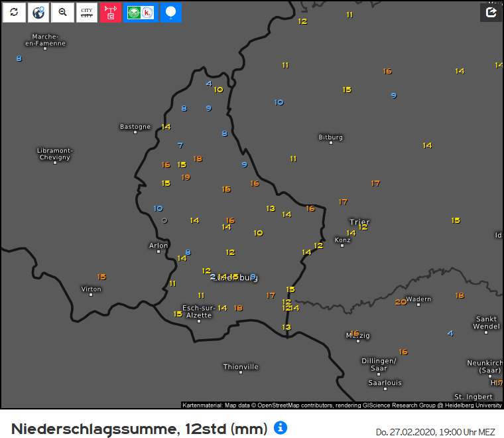Open the globe location selector

(38, 13)
